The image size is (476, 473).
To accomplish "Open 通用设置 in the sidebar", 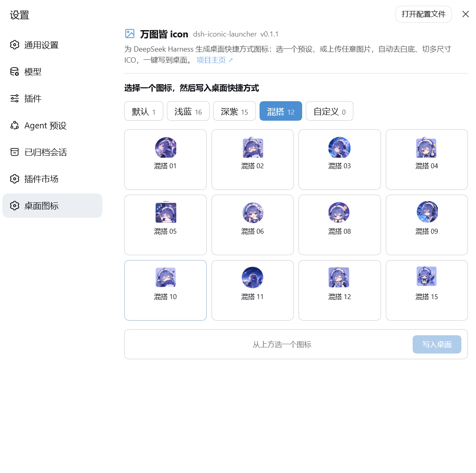I will coord(52,45).
